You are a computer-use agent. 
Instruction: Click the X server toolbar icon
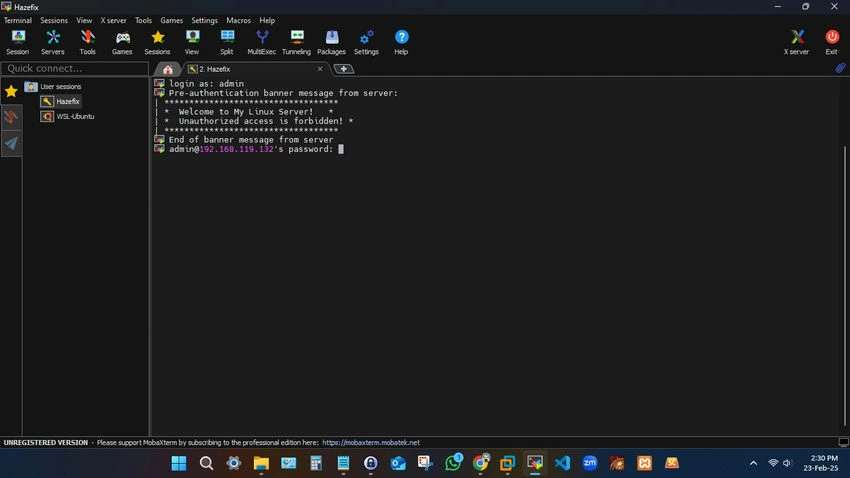[796, 42]
